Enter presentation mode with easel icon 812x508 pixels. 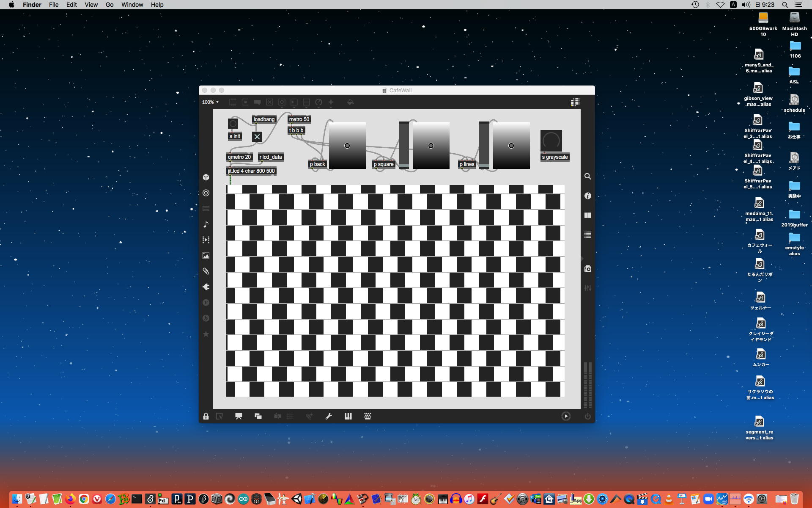(x=239, y=416)
